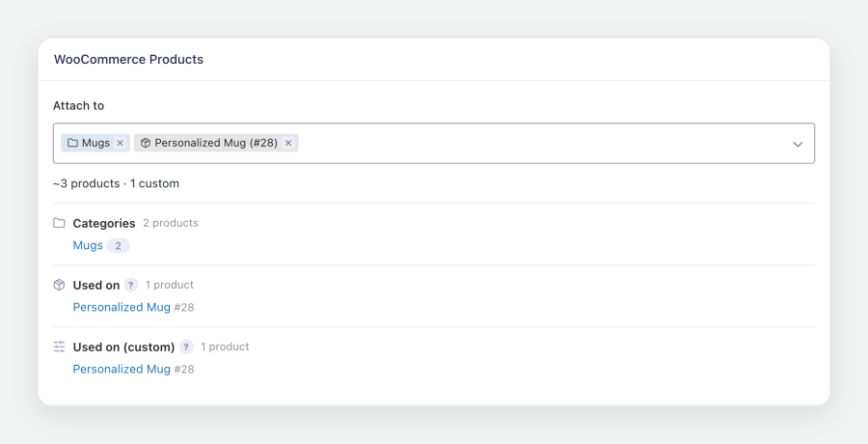Click the Categories folder icon

coord(59,223)
